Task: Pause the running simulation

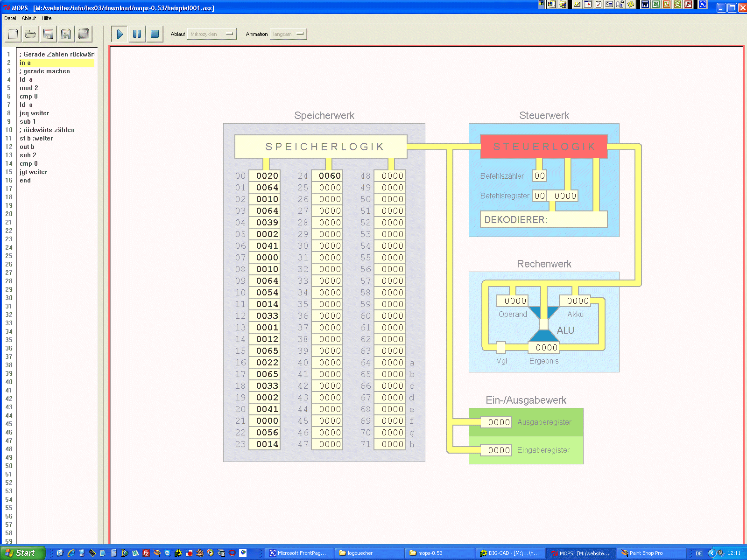Action: click(137, 34)
